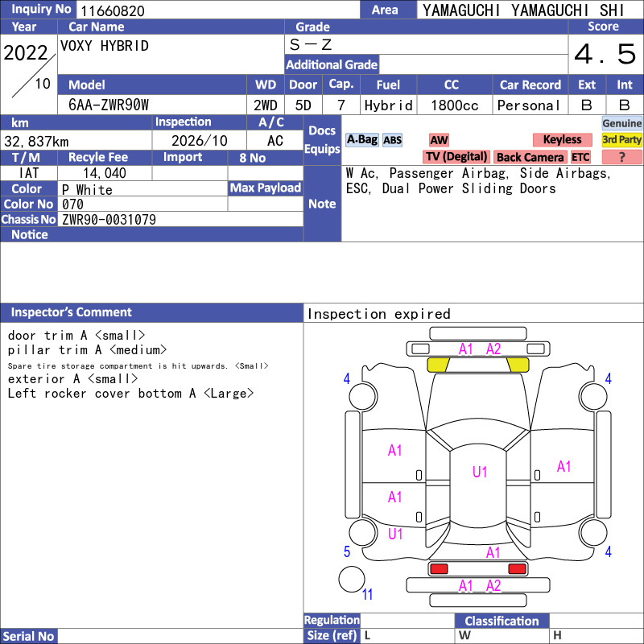Click the ABS equipment badge

[x=392, y=140]
